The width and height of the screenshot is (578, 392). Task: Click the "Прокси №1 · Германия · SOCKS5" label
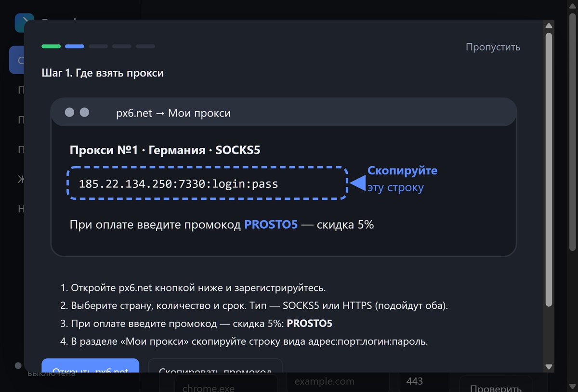pos(165,150)
